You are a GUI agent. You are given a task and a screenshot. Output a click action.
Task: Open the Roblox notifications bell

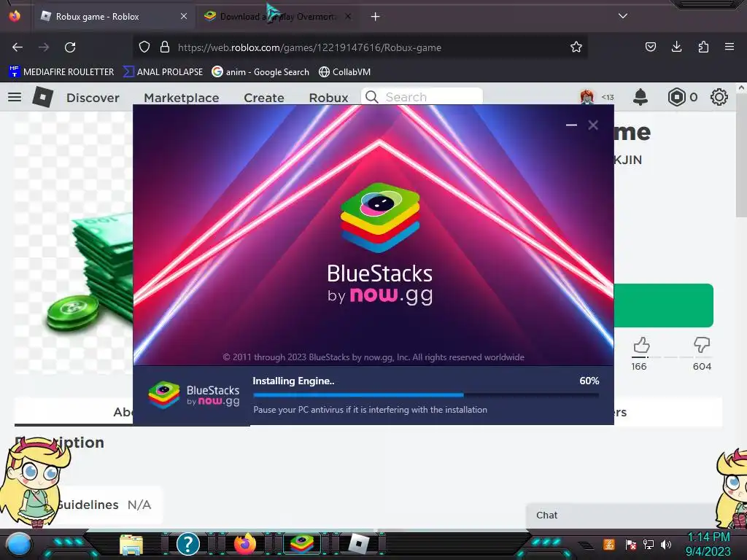coord(640,97)
